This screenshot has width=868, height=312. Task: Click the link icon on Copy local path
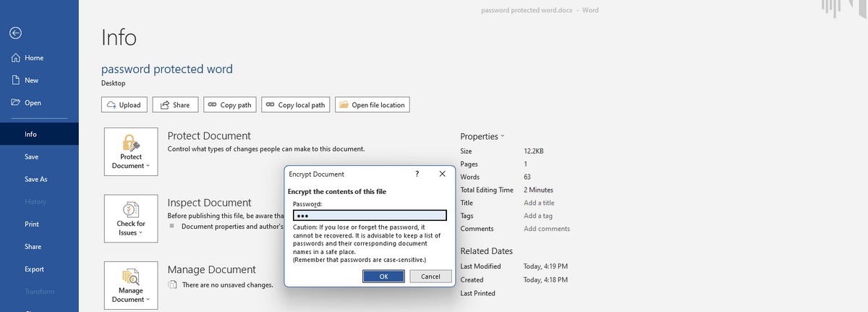click(270, 105)
